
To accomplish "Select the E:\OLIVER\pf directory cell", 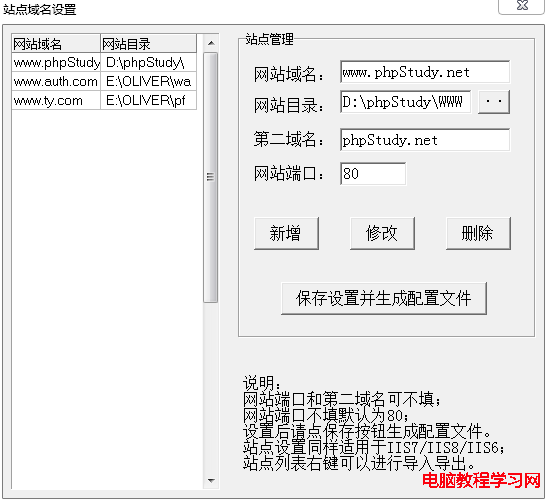I will pos(149,100).
